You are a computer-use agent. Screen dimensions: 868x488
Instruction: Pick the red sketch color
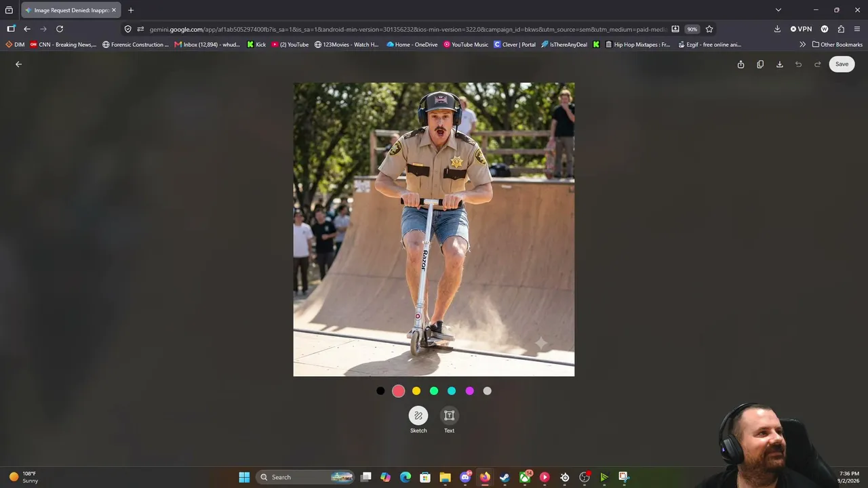coord(399,391)
